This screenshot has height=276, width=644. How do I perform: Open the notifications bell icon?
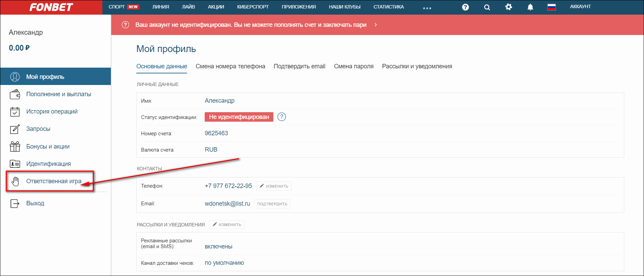click(530, 7)
